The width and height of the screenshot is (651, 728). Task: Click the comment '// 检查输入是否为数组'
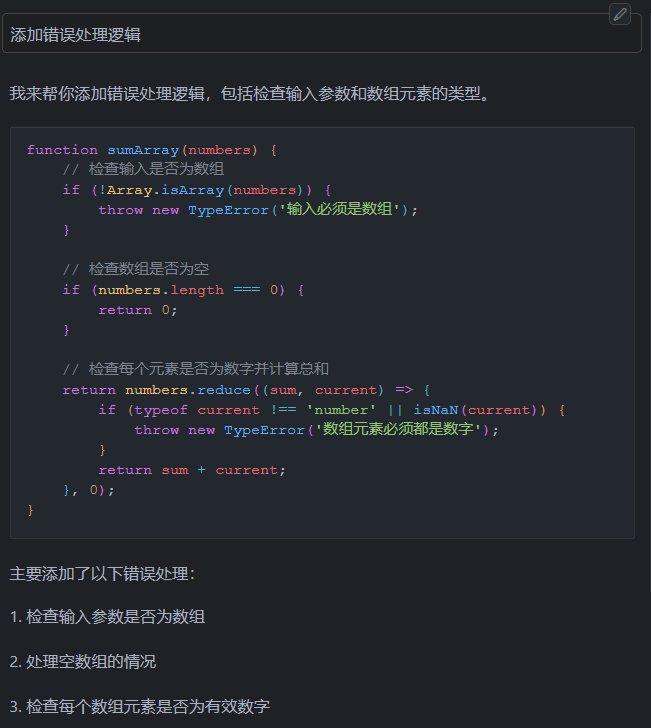click(x=143, y=169)
